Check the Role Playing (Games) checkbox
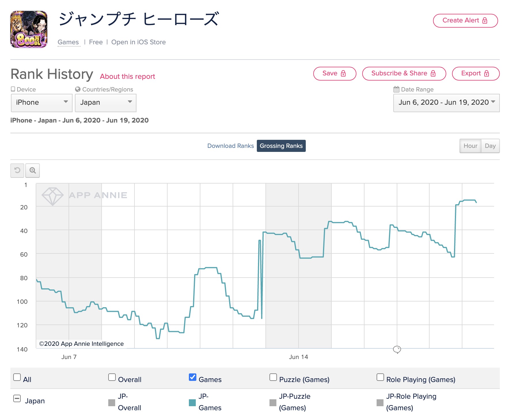The image size is (505, 420). tap(380, 377)
